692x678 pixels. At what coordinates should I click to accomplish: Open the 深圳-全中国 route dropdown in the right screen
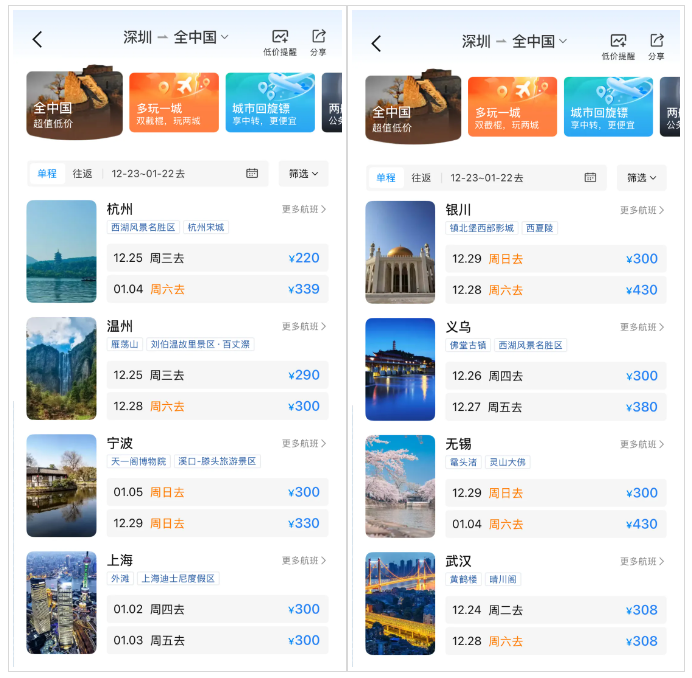pyautogui.click(x=514, y=41)
